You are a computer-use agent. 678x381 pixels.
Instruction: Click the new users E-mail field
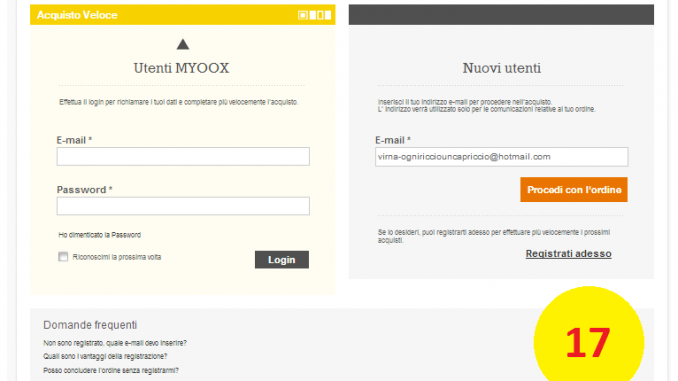[x=502, y=157]
